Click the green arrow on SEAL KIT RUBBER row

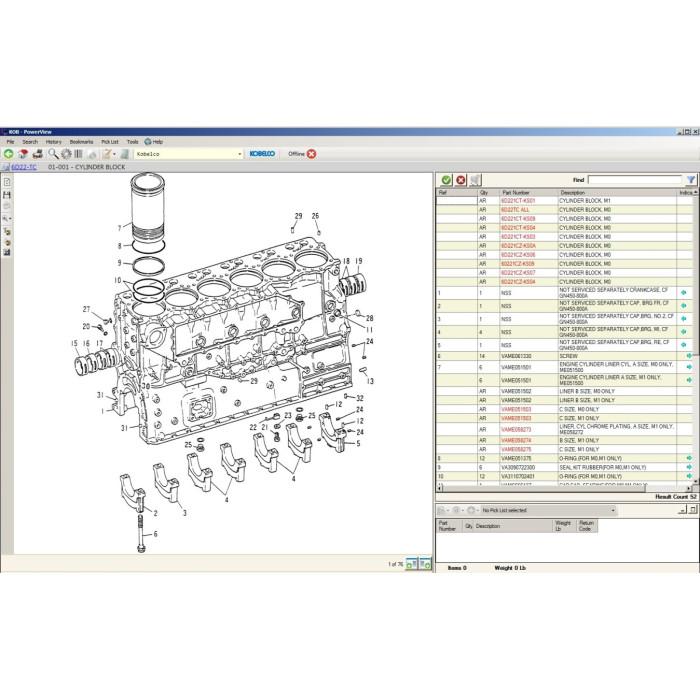689,467
